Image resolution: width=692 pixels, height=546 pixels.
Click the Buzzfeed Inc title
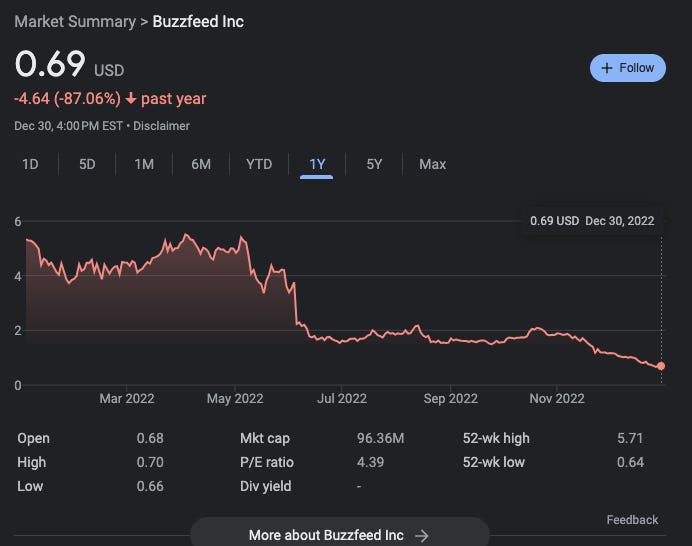coord(198,22)
